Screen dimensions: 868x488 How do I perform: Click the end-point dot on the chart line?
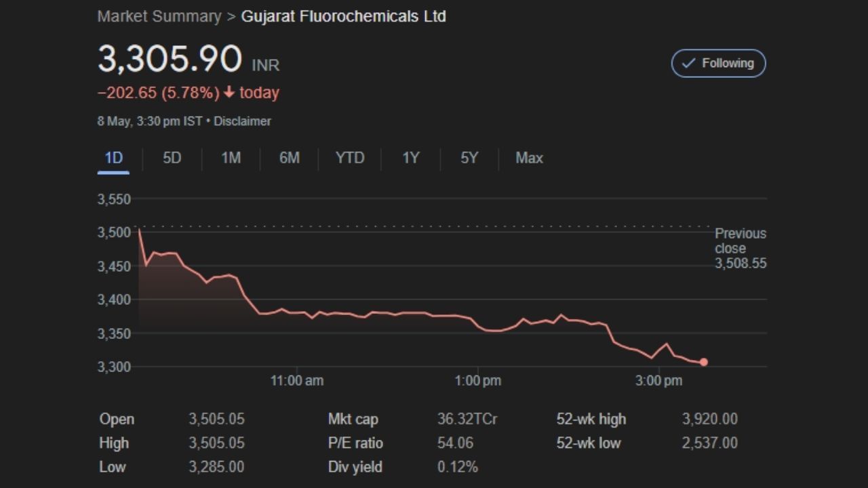(704, 362)
